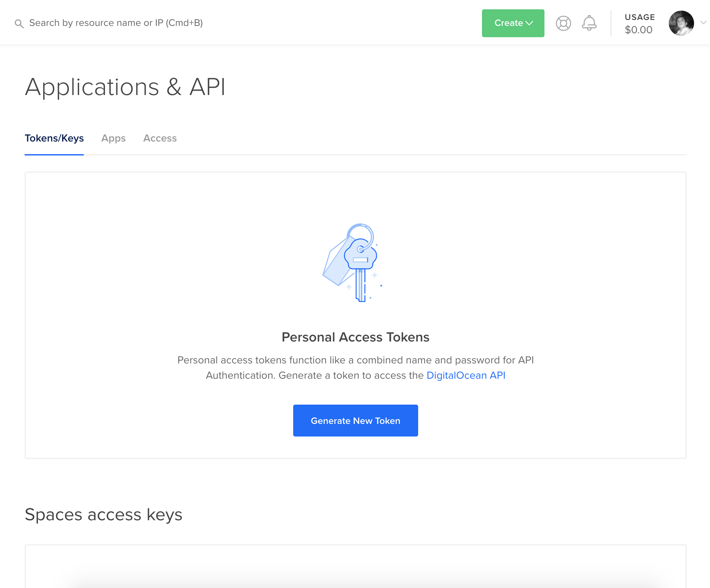The image size is (710, 588).
Task: Click the Access tab
Action: click(160, 138)
